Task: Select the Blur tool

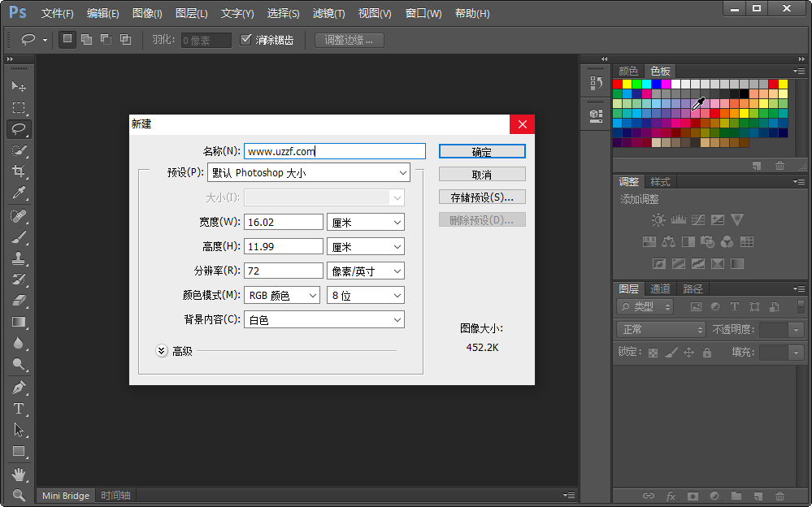Action: 19,344
